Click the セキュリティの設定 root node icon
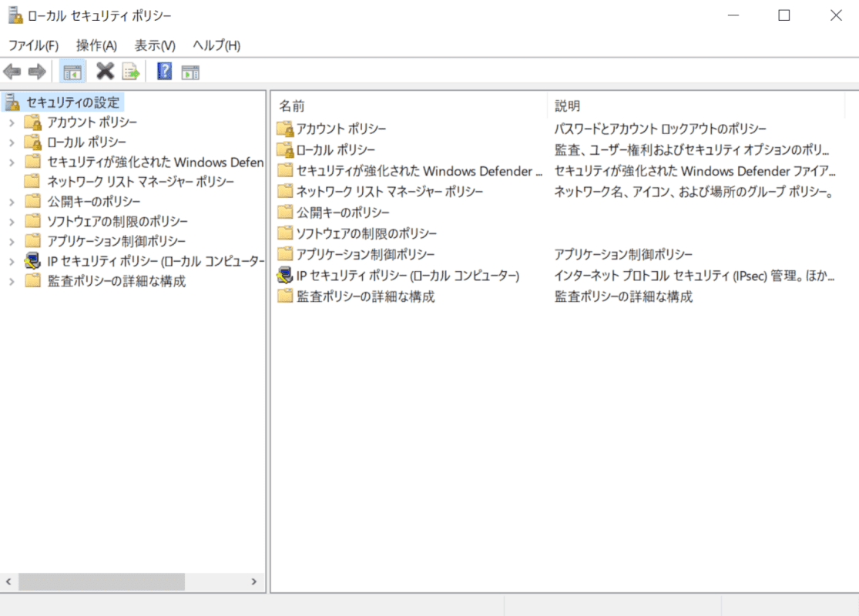 point(13,102)
